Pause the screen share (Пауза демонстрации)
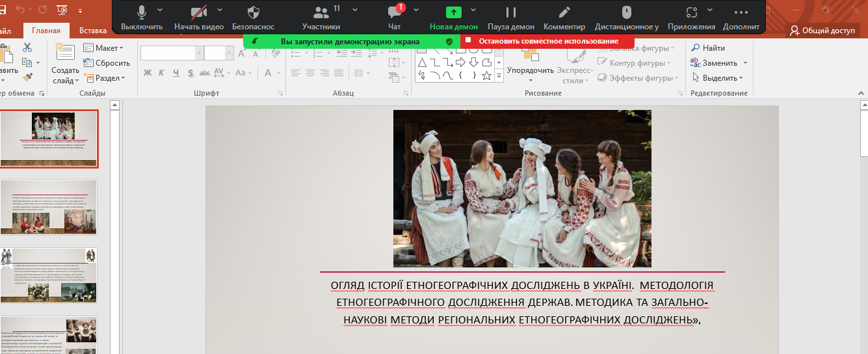This screenshot has width=868, height=354. pos(510,13)
